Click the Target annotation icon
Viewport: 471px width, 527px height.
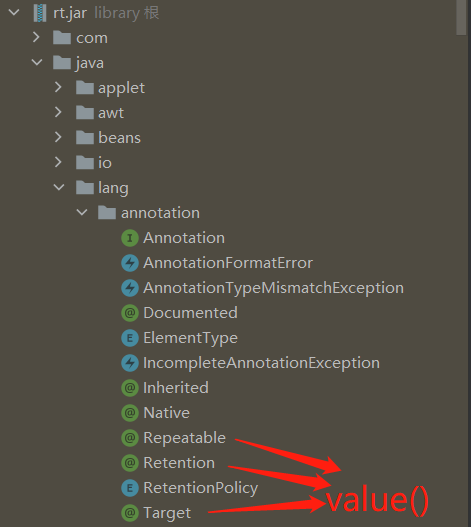130,513
